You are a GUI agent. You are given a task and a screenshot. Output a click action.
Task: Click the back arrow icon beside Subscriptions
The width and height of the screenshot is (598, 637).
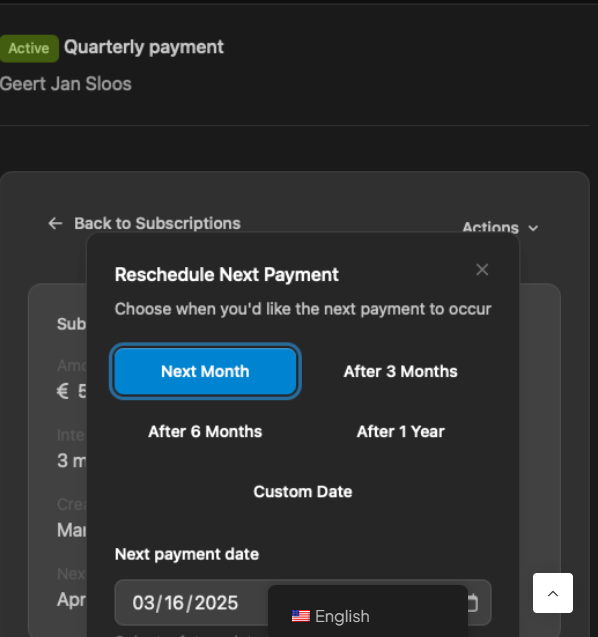pos(55,223)
